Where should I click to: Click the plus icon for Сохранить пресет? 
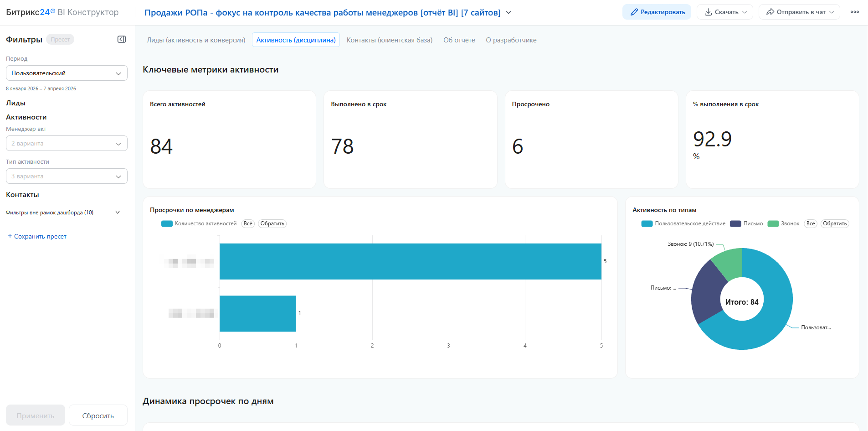pos(10,236)
